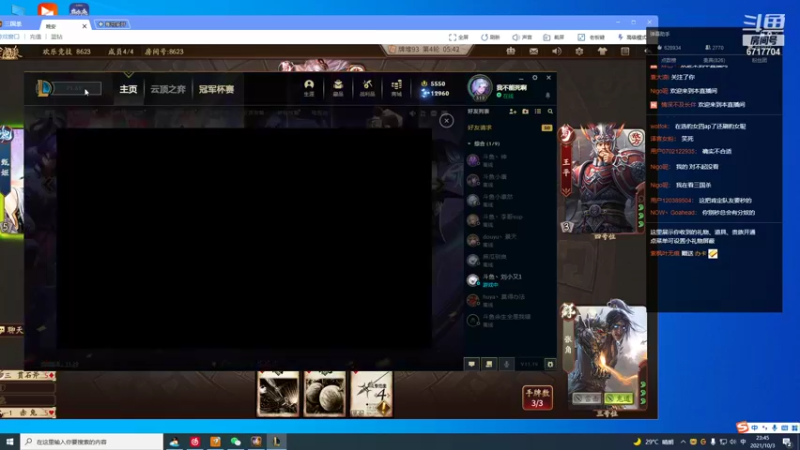Open the skin shirt icon in game bar
800x450 pixels.
602,51
